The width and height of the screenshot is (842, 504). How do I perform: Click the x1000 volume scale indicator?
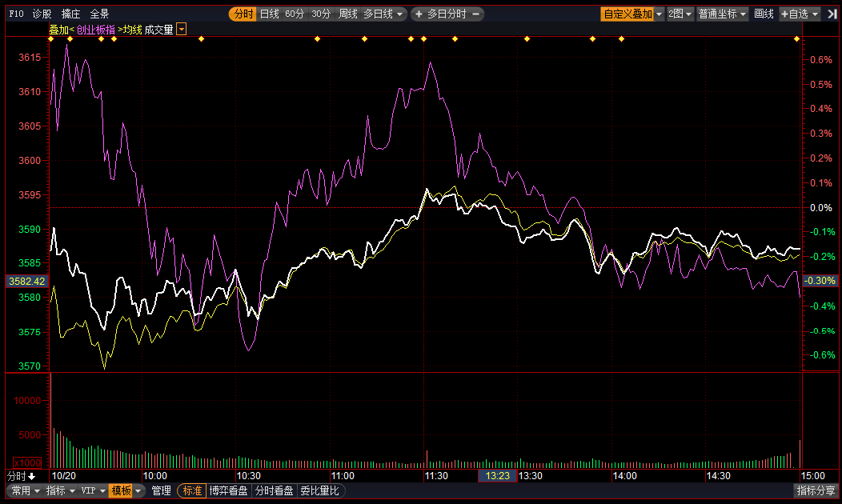(x=26, y=462)
